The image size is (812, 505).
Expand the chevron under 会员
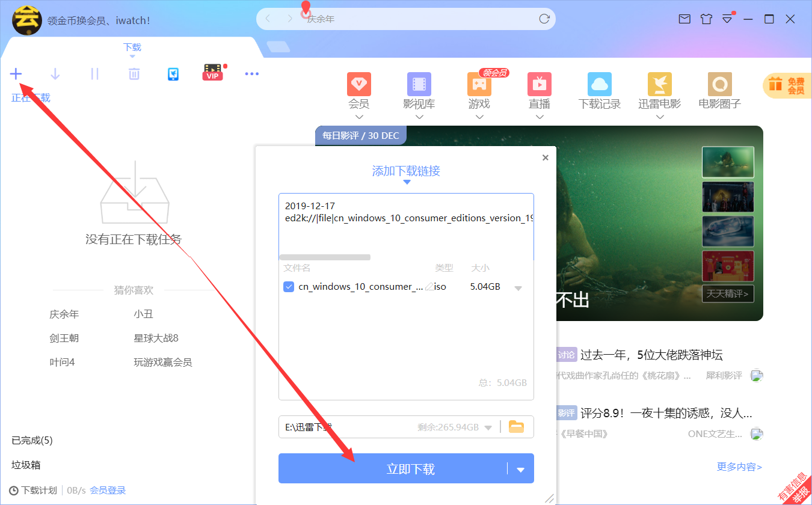tap(359, 117)
